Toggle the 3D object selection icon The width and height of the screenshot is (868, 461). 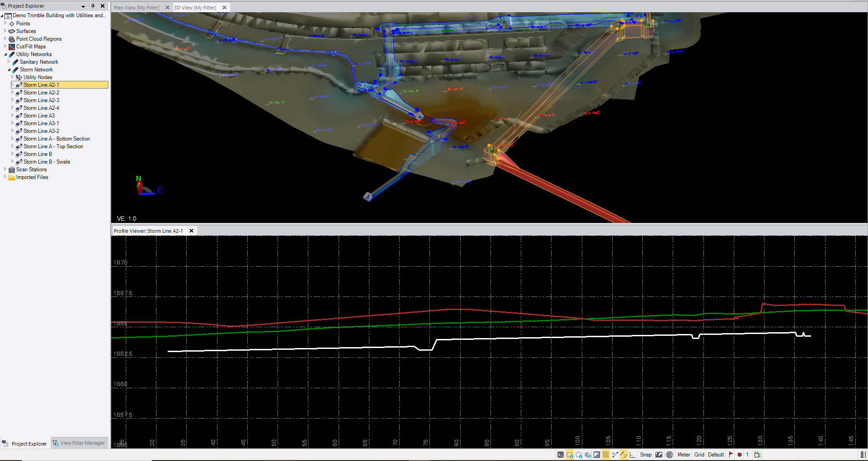pos(588,455)
